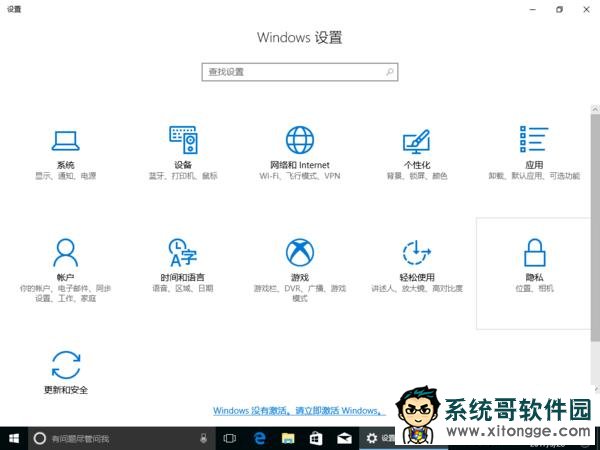
Task: Open the 时间和语言 clock and letter icon
Action: point(183,253)
